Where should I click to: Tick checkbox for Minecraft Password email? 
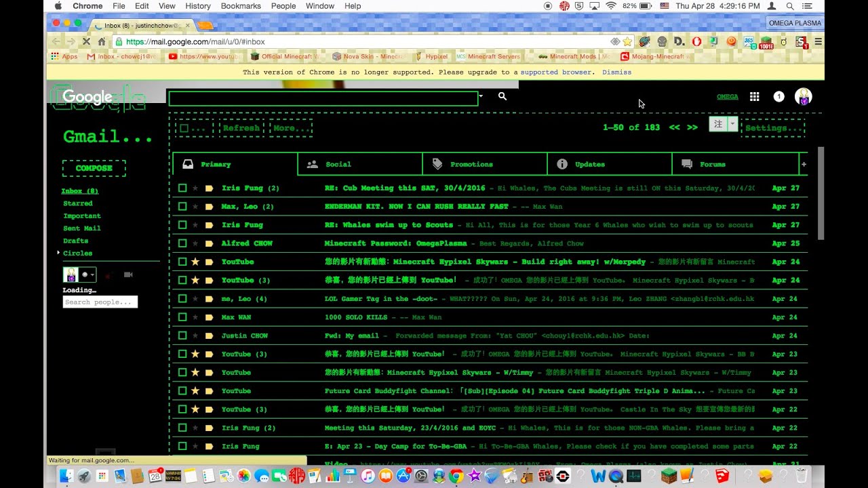pos(182,243)
